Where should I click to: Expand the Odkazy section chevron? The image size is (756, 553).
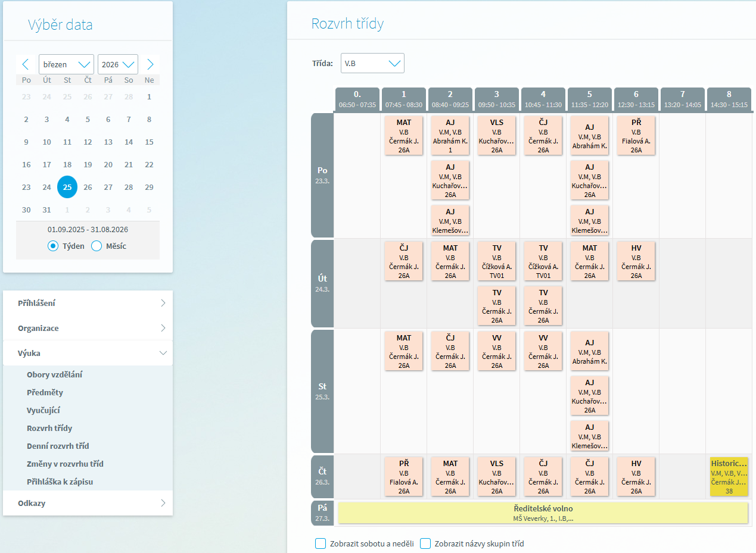[163, 504]
